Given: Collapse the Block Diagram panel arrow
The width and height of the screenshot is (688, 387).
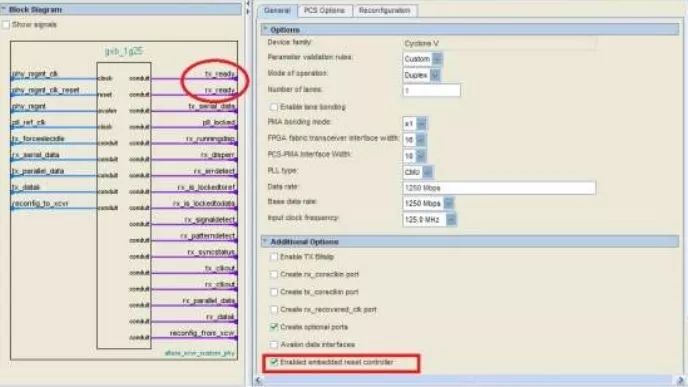Looking at the screenshot, I should tap(4, 9).
